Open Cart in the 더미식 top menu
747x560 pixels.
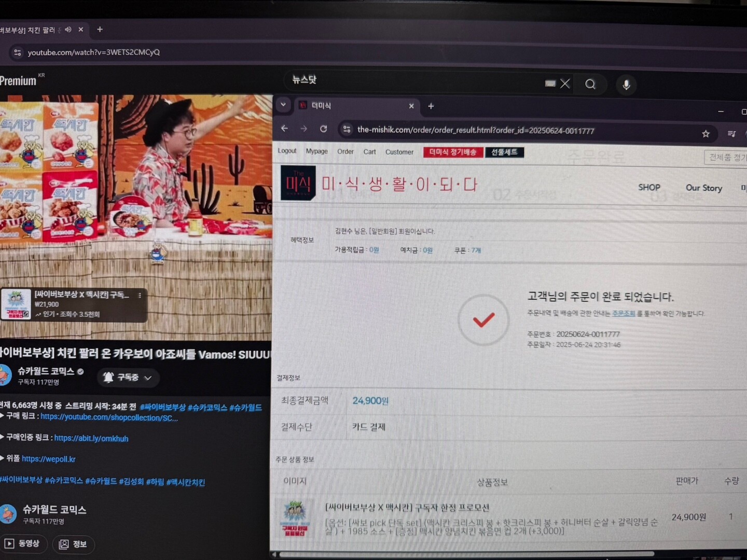(x=370, y=152)
